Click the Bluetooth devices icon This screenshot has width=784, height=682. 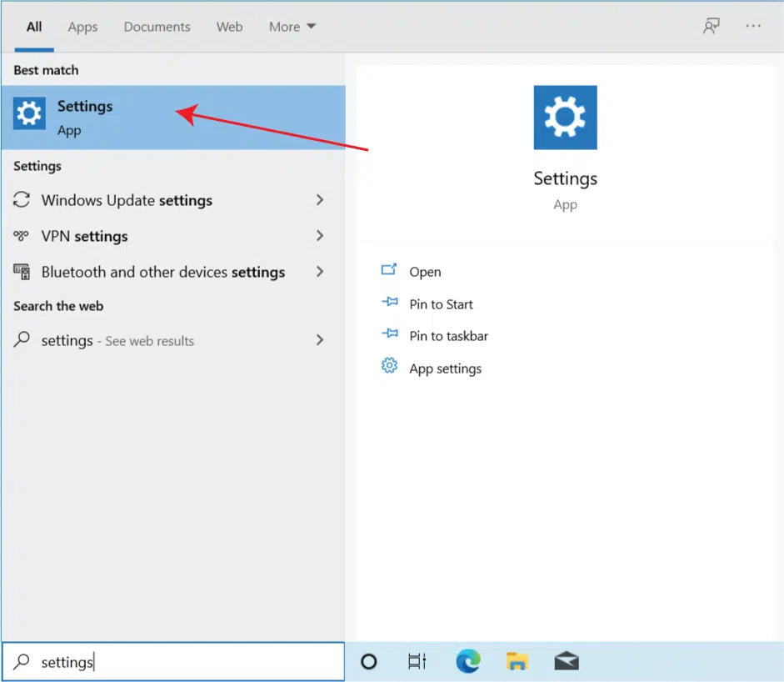(22, 272)
